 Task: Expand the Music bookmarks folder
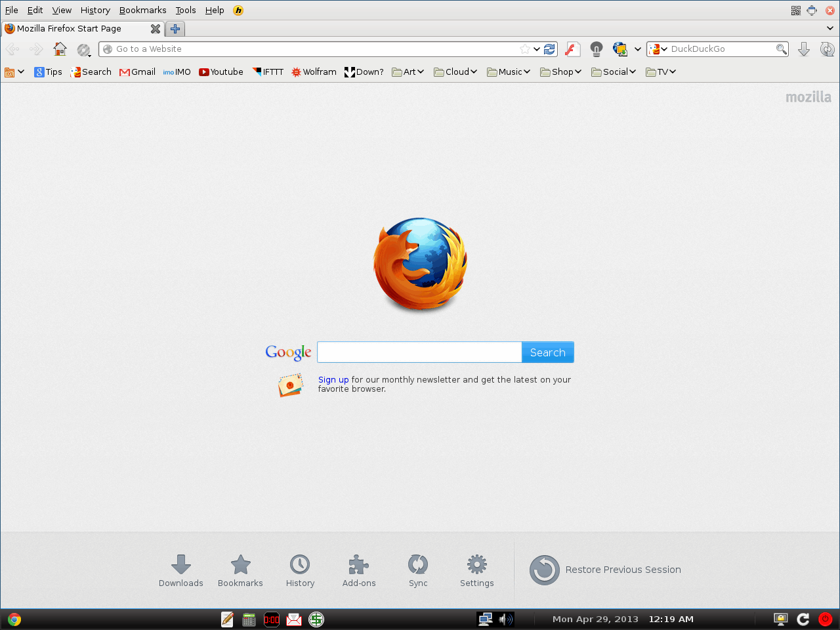click(x=509, y=72)
